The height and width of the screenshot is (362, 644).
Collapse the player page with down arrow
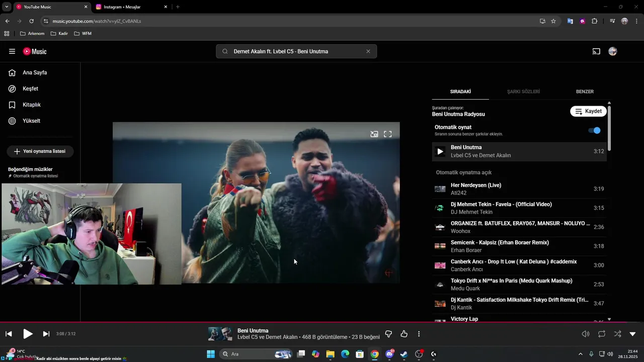[x=632, y=334]
